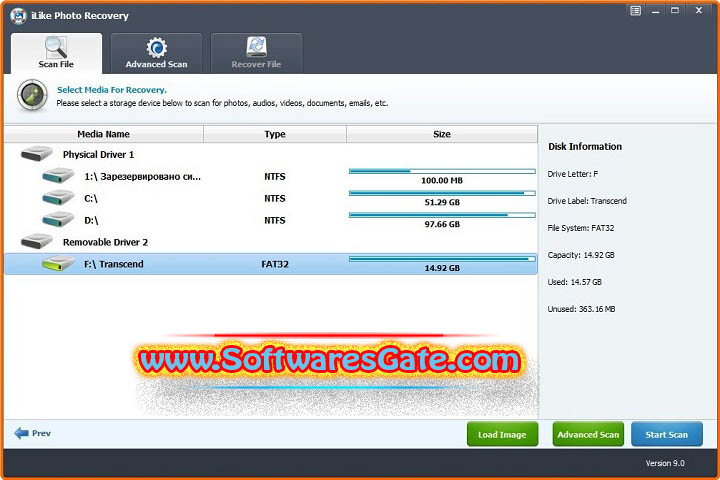Click NTFS type for C:\ row
Viewport: 720px width, 480px height.
[x=275, y=198]
